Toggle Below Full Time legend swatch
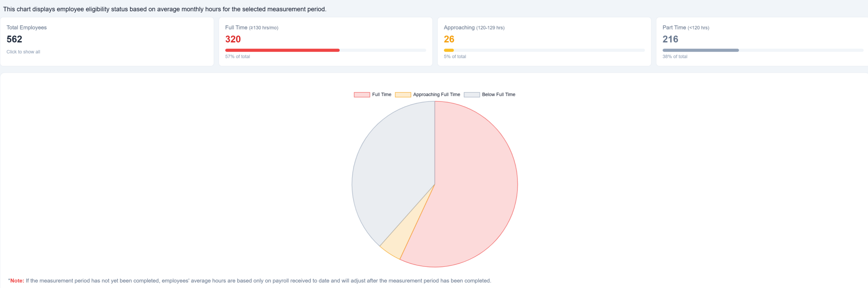The image size is (868, 288). coord(472,95)
